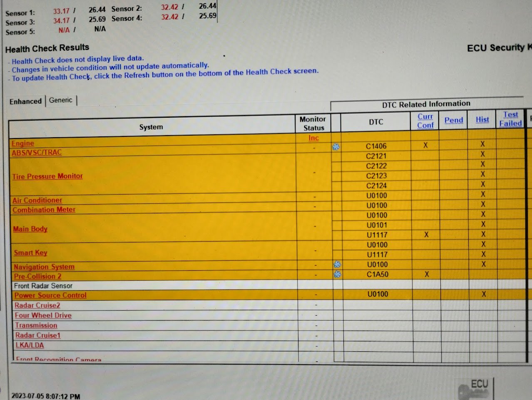Open the Power Source Control link
532x400 pixels.
pyautogui.click(x=50, y=295)
